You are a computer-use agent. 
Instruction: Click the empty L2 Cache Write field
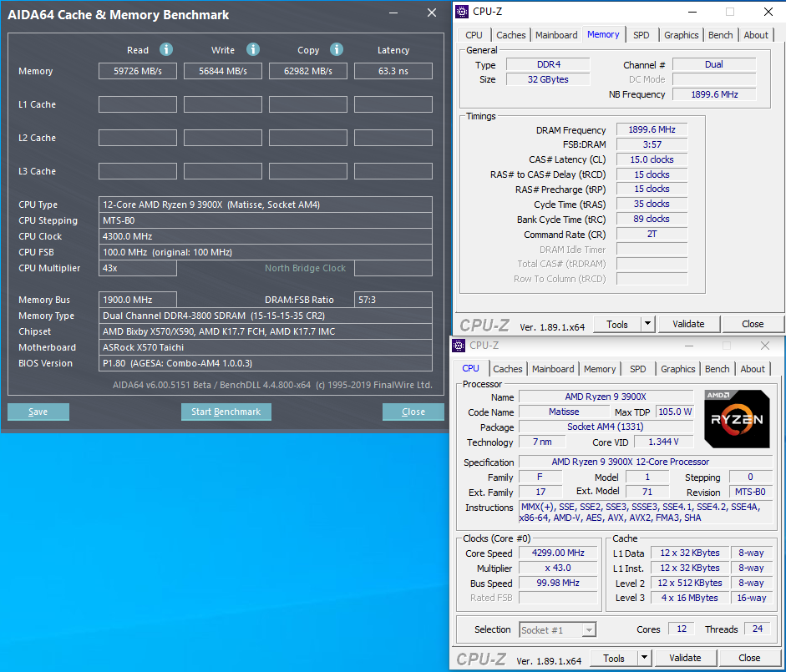(x=222, y=138)
